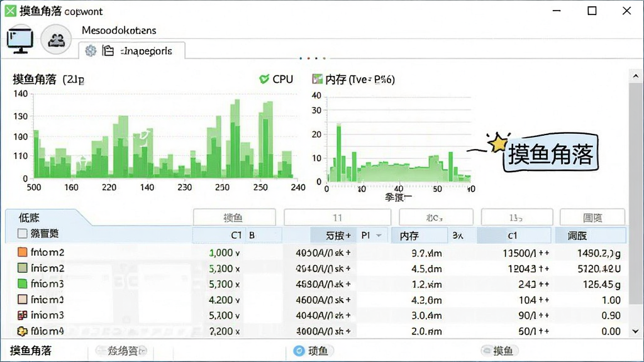Click the pill icon beside 摸鱼 in the status bar
This screenshot has width=644, height=362.
coord(486,351)
